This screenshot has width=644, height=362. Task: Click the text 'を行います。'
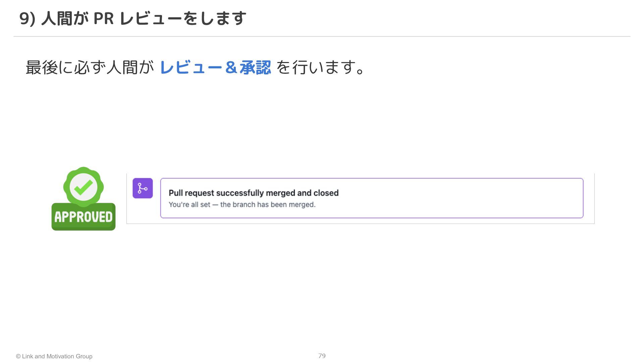[x=320, y=67]
